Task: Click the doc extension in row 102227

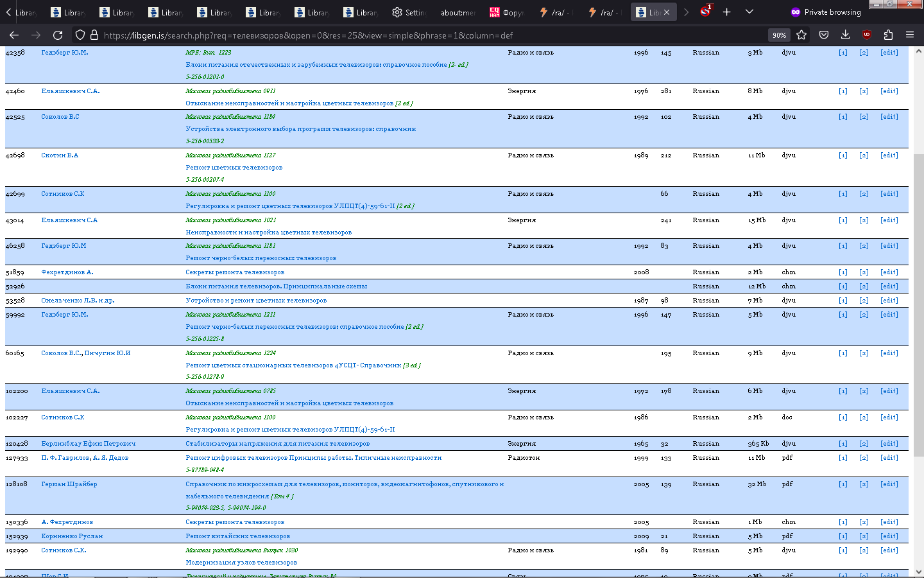Action: click(x=787, y=417)
